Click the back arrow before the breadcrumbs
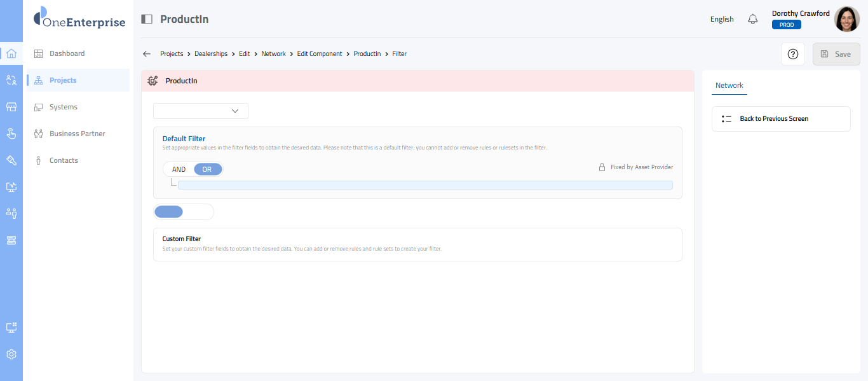Screen dimensions: 868x381 coord(147,54)
